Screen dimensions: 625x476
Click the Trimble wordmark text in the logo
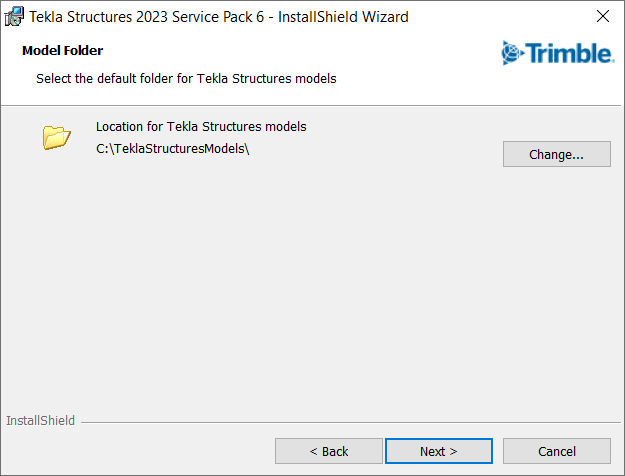pos(569,52)
